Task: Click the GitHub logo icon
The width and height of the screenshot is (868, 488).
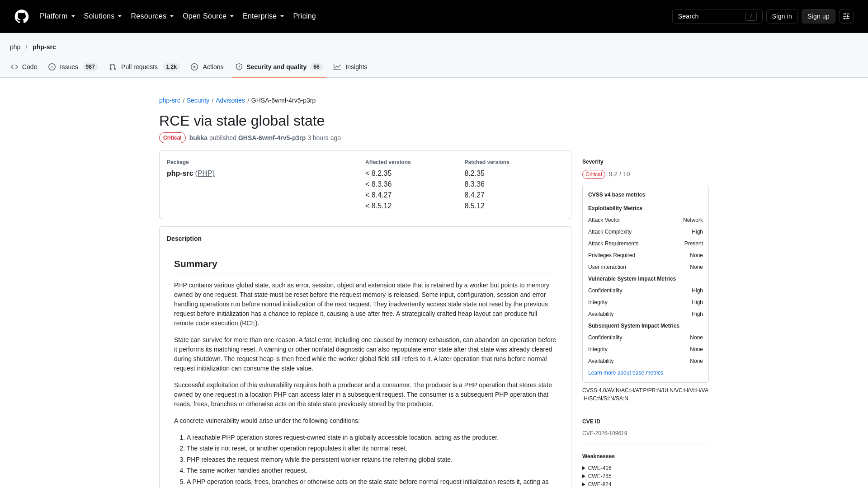Action: coord(22,16)
